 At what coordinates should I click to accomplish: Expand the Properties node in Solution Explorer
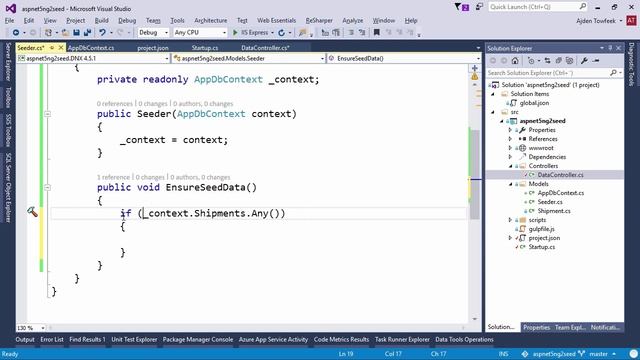[510, 130]
